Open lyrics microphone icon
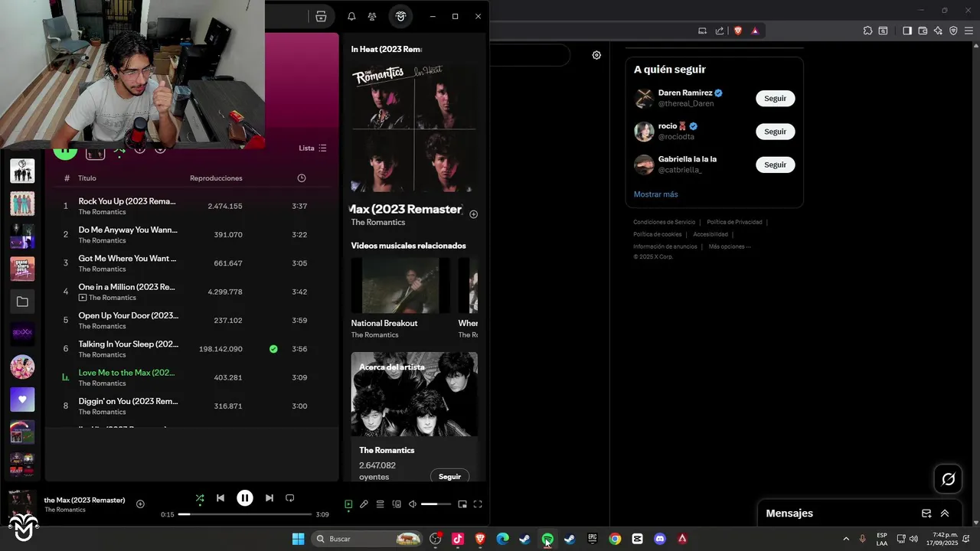Viewport: 980px width, 551px height. point(364,504)
